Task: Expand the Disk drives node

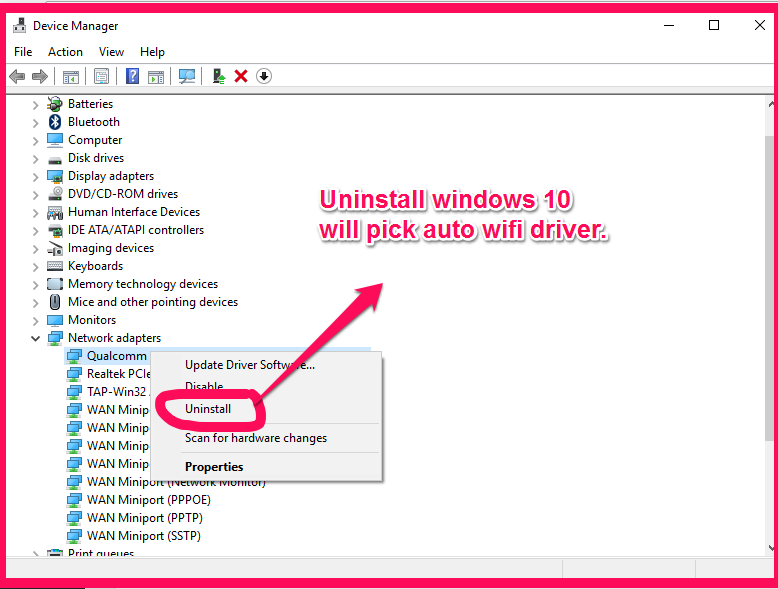Action: (35, 159)
